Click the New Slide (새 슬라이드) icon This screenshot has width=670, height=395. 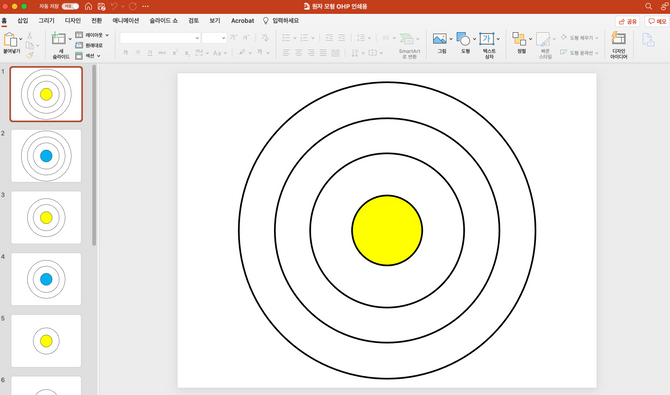click(x=58, y=39)
